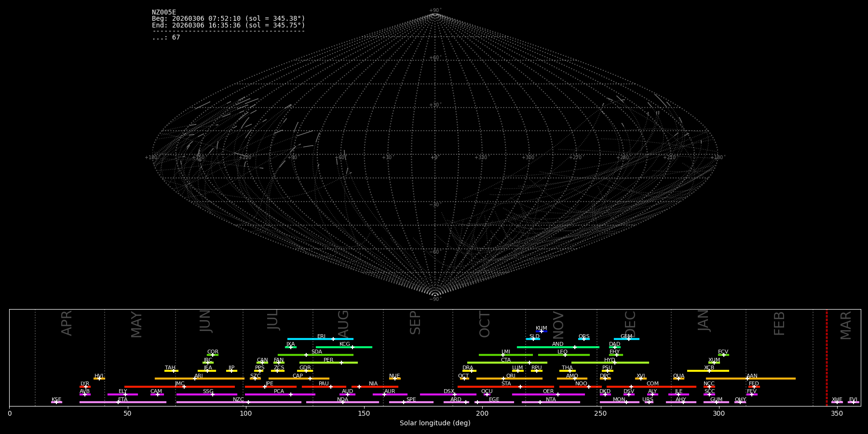Click the NUE shower label
The height and width of the screenshot is (434, 868).
click(x=394, y=376)
